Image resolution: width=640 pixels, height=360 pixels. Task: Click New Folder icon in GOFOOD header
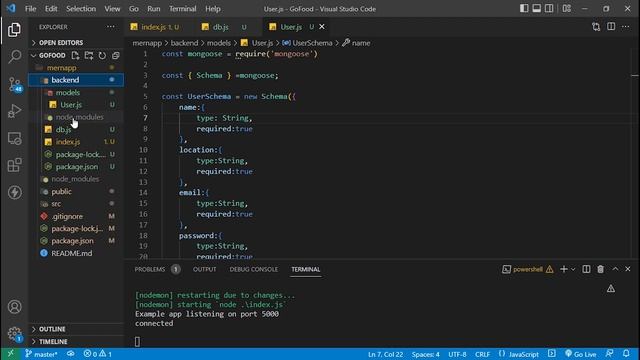(89, 56)
